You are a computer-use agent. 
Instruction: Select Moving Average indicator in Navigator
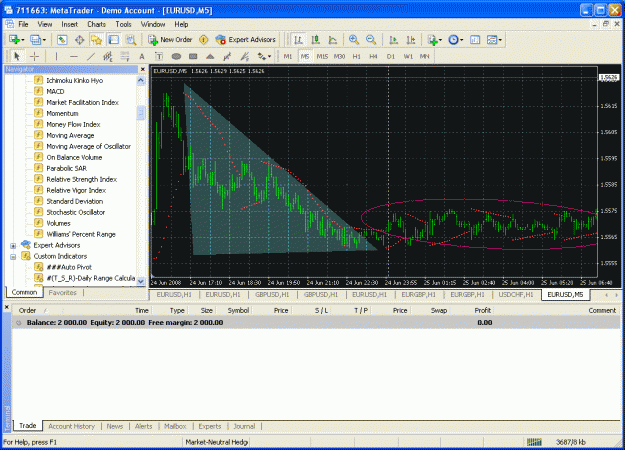pyautogui.click(x=70, y=136)
